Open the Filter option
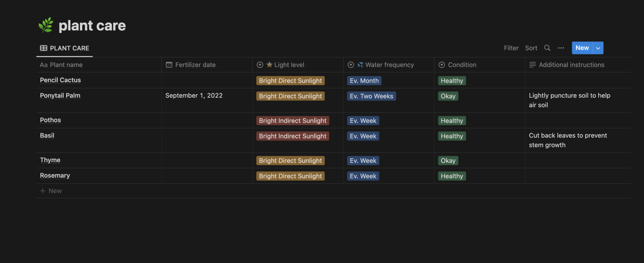644x263 pixels. (x=511, y=48)
